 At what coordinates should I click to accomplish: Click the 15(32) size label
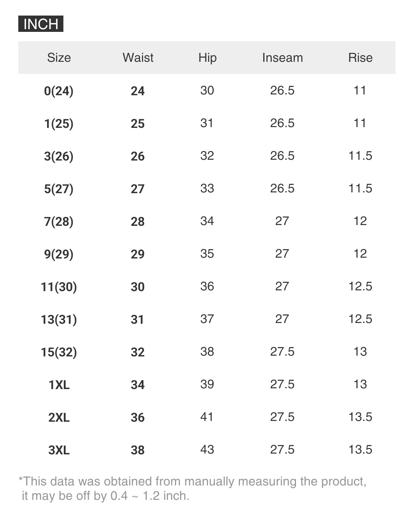click(59, 352)
